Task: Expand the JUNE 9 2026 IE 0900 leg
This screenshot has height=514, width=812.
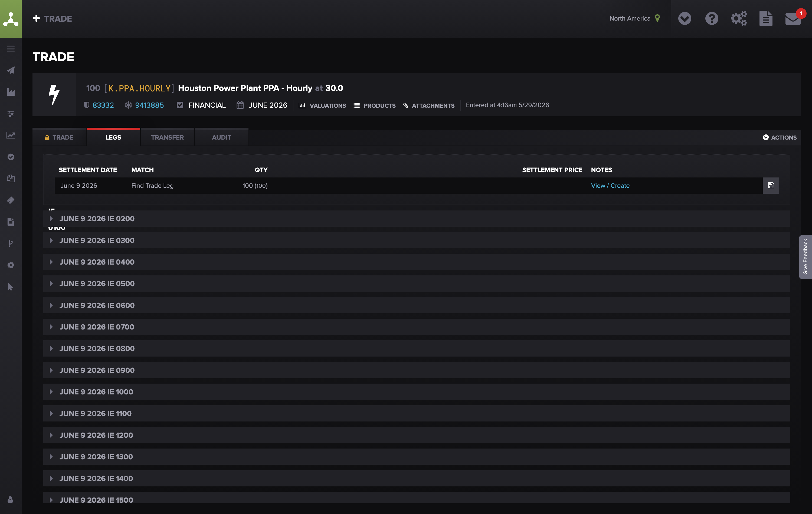Action: [417, 370]
